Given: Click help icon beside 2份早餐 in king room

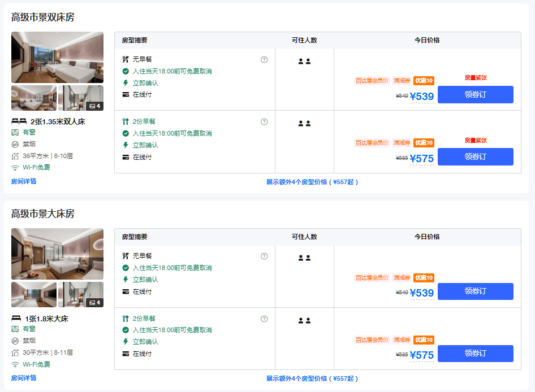Looking at the screenshot, I should pyautogui.click(x=264, y=319).
